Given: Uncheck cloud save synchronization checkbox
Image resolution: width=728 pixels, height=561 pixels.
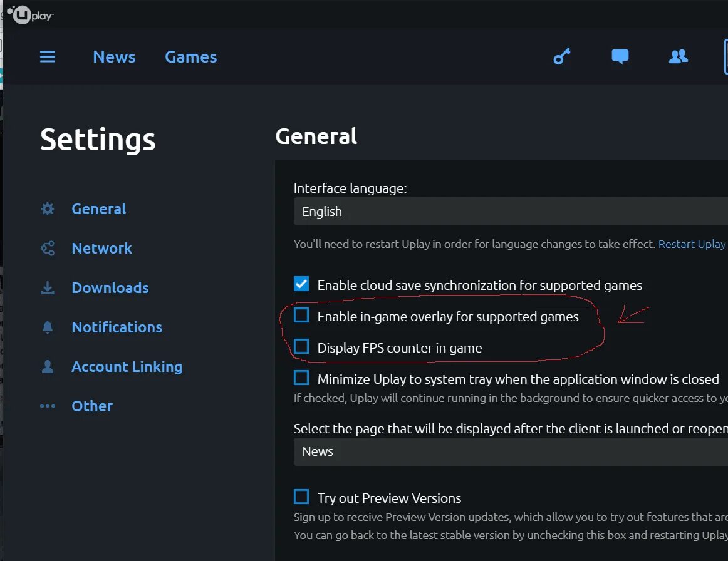Looking at the screenshot, I should pos(301,284).
